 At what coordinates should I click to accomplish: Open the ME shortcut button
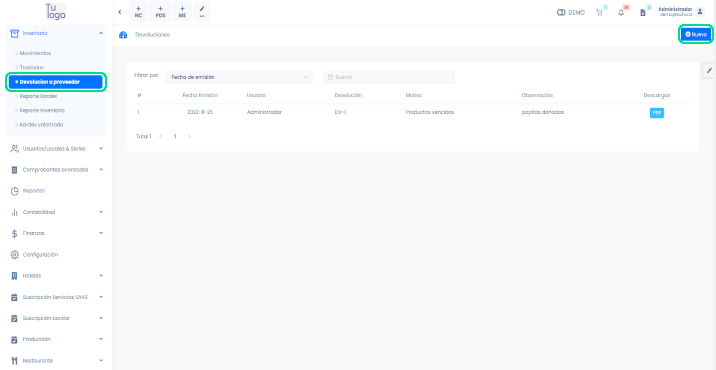pos(182,12)
